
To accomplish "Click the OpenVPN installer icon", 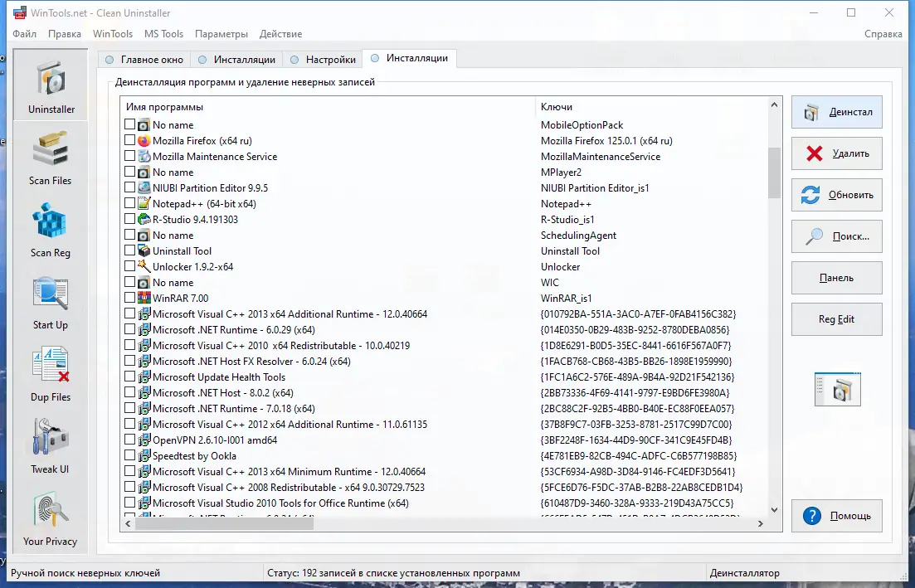I will coord(144,440).
